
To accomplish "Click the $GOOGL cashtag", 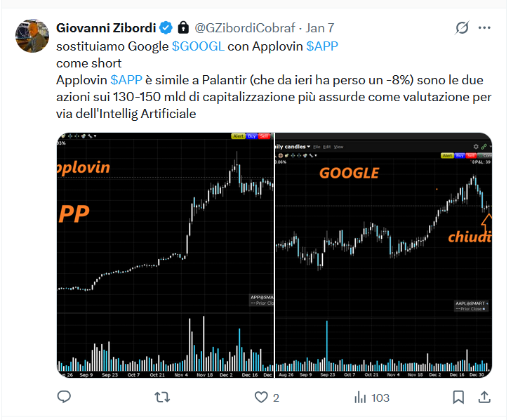I will pos(198,46).
